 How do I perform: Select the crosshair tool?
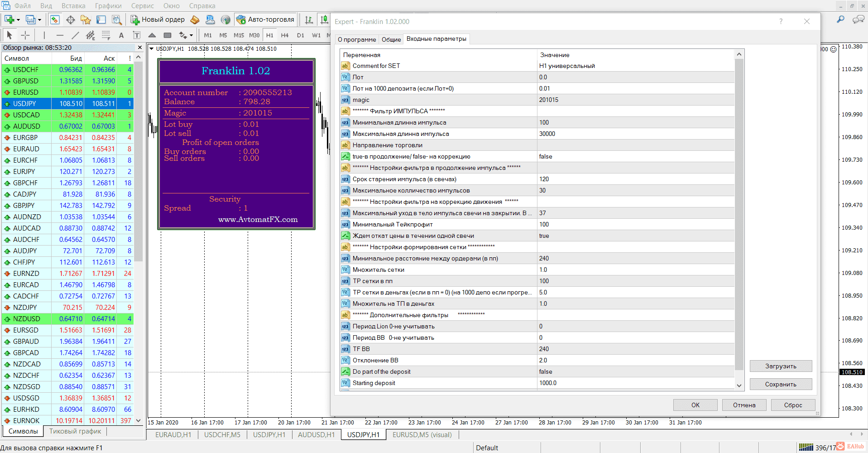pyautogui.click(x=25, y=35)
